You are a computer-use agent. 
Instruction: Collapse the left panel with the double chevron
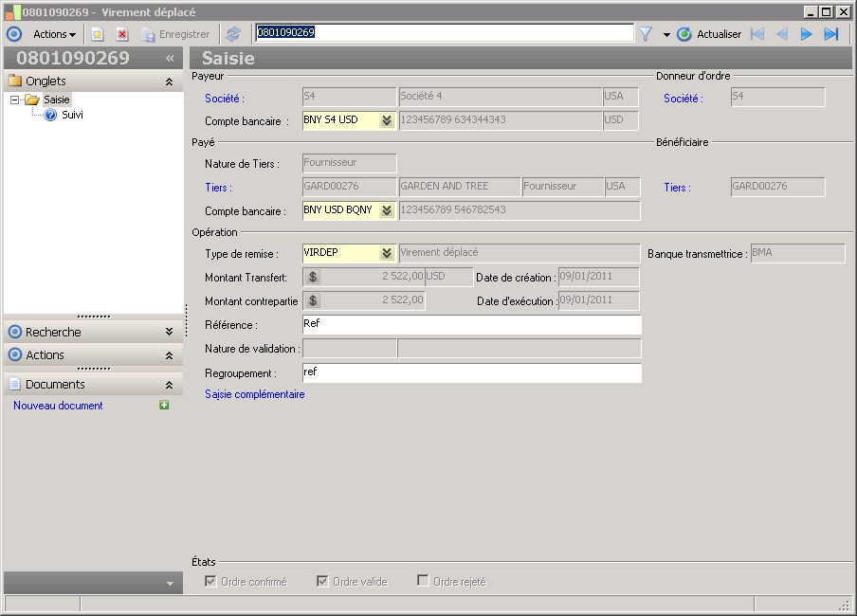click(x=170, y=58)
